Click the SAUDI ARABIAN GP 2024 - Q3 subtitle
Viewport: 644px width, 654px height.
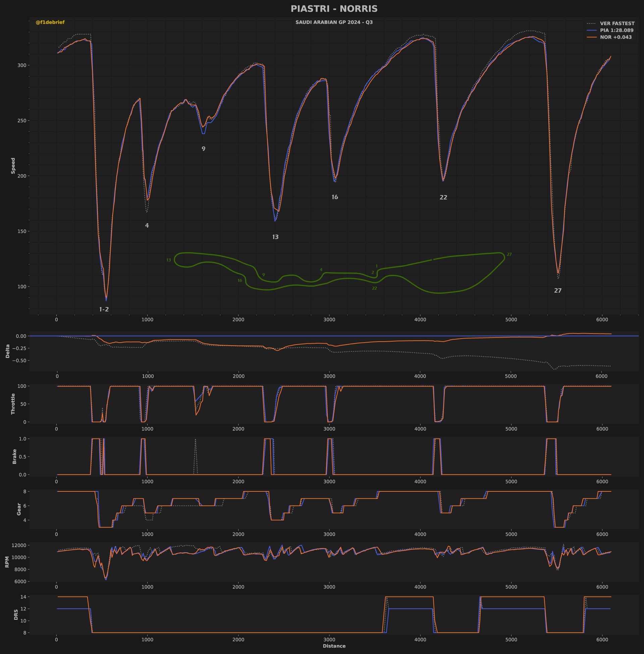coord(334,22)
